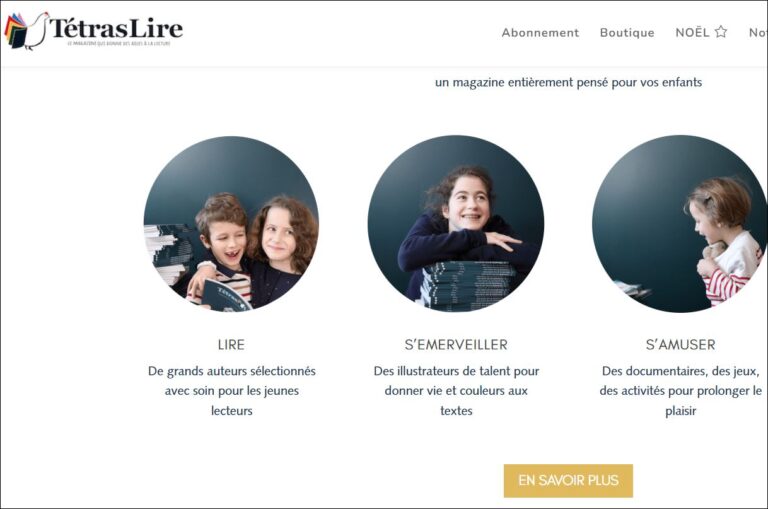Click the text about grands auteurs sélectionnés
Image resolution: width=768 pixels, height=509 pixels.
coord(231,391)
